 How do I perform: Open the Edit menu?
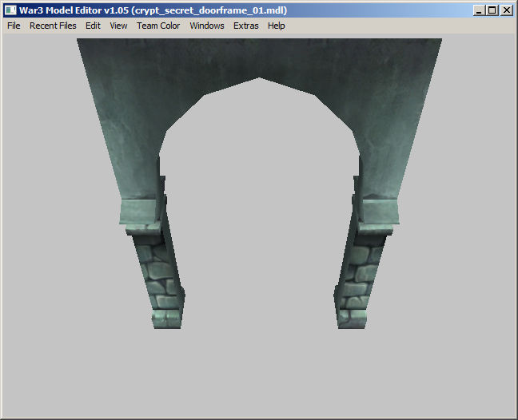pyautogui.click(x=93, y=26)
